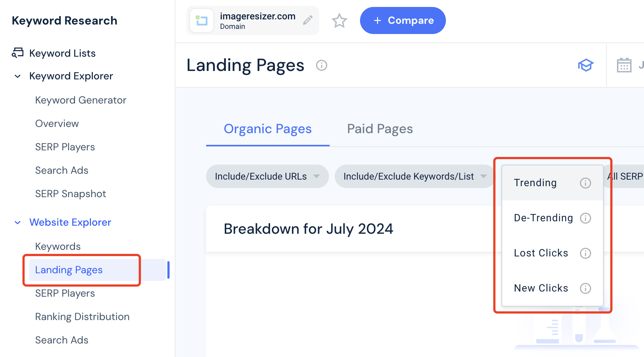Select Trending from the dropdown menu

553,183
